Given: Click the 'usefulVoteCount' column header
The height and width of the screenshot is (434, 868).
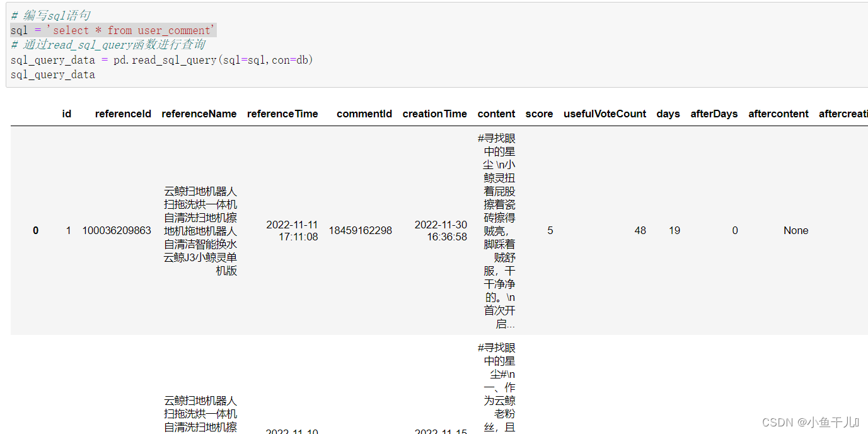Looking at the screenshot, I should [x=605, y=114].
